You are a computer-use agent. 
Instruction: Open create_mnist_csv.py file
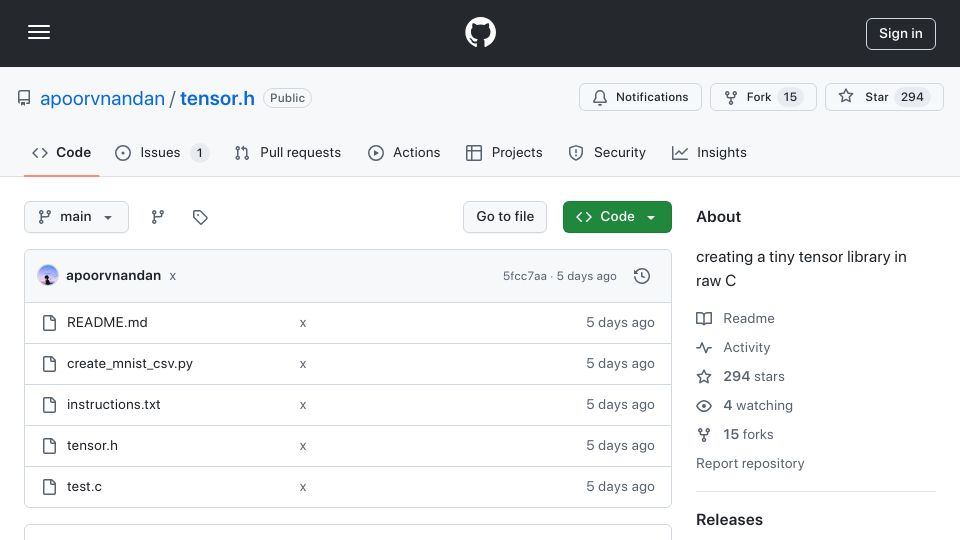point(130,364)
